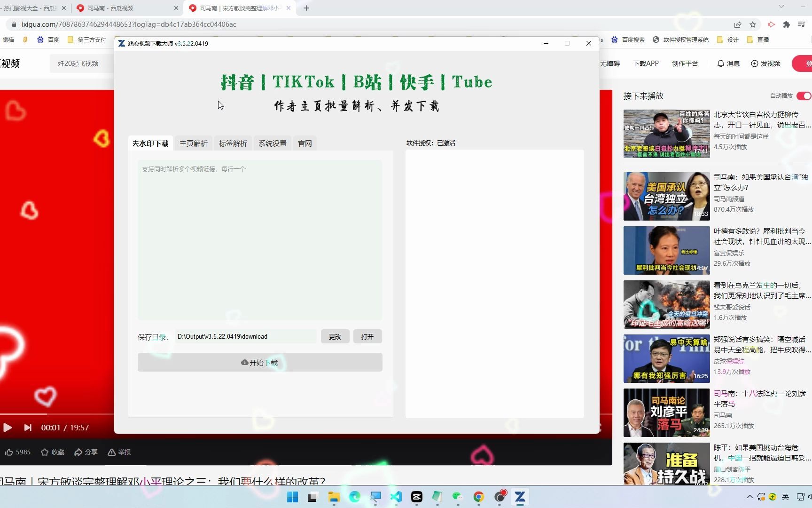Open the 创作平台 link

pos(685,63)
